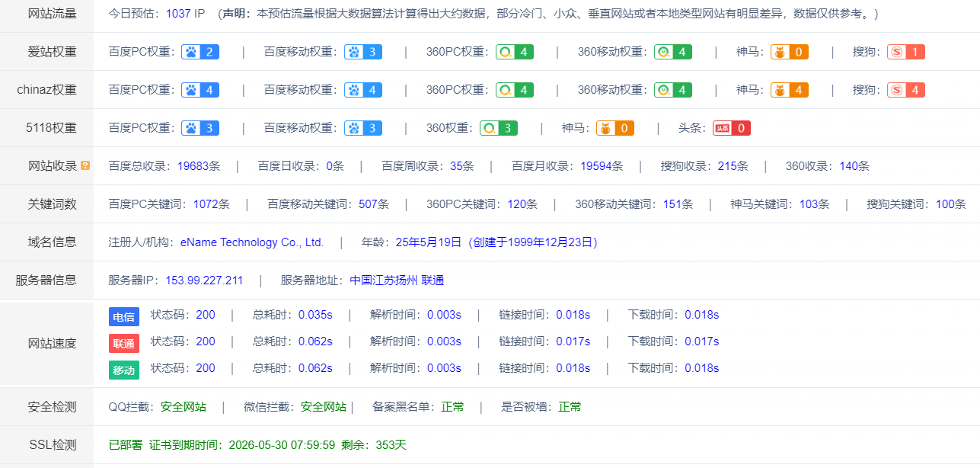Open server IP 153.99.227.211 link
This screenshot has width=980, height=468.
pos(204,280)
